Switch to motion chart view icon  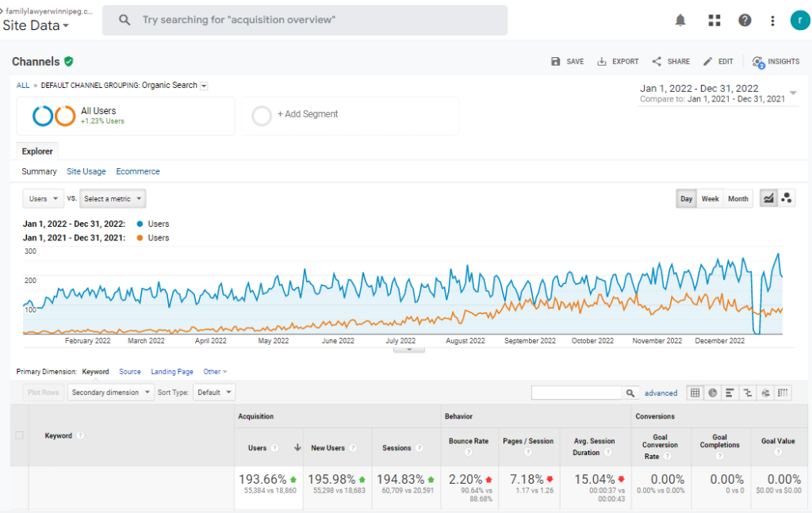[x=787, y=198]
